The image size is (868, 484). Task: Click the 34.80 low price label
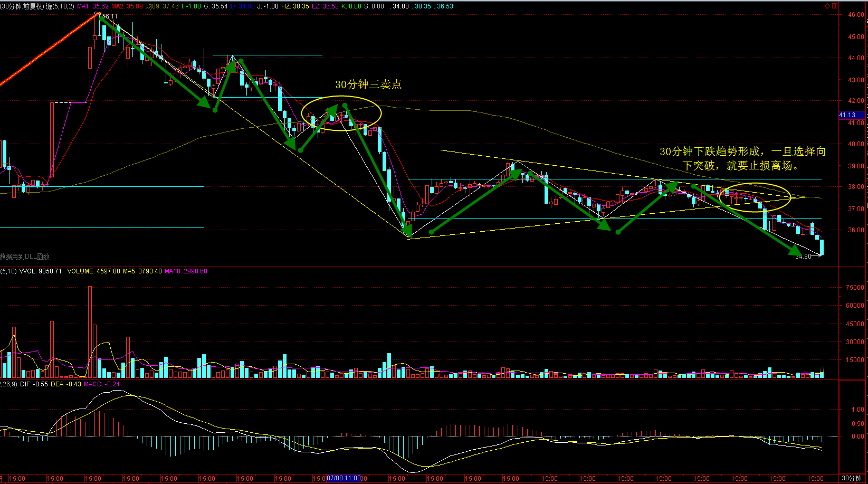pos(803,257)
